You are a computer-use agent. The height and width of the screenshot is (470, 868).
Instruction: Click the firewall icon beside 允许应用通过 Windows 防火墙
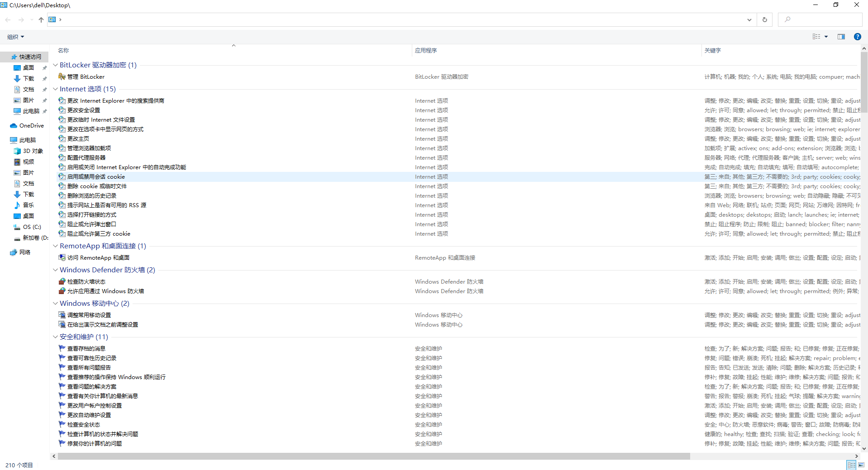[62, 291]
